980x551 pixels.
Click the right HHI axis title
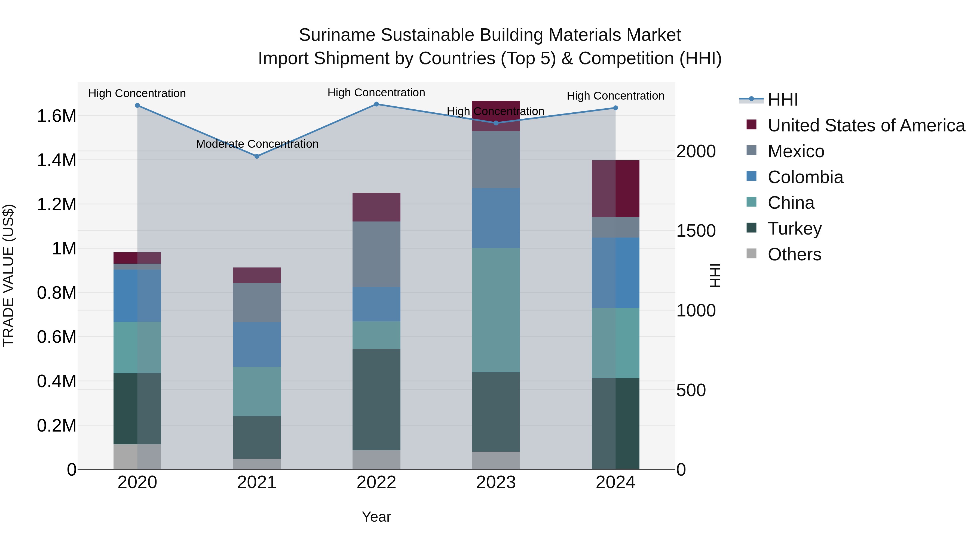point(715,275)
